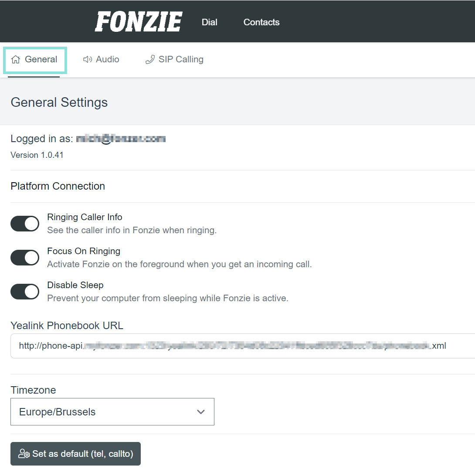Click the FONZIE logo

coord(139,21)
